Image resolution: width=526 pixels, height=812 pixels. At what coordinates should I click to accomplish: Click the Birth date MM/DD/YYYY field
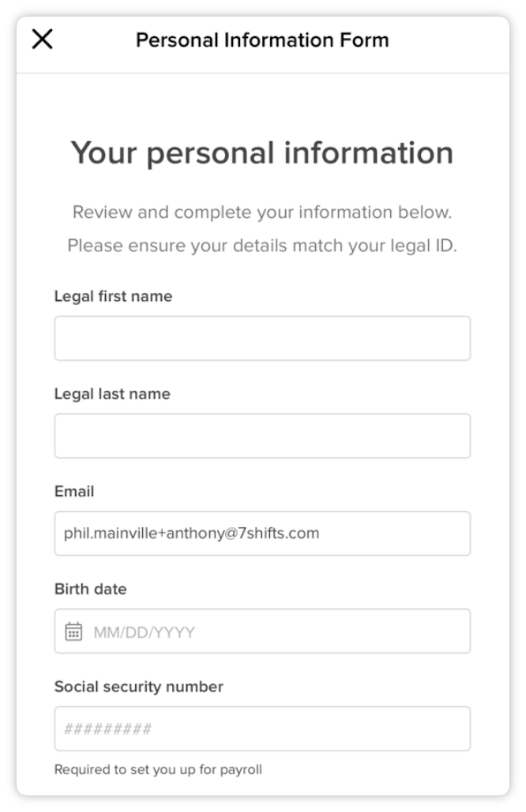point(262,631)
